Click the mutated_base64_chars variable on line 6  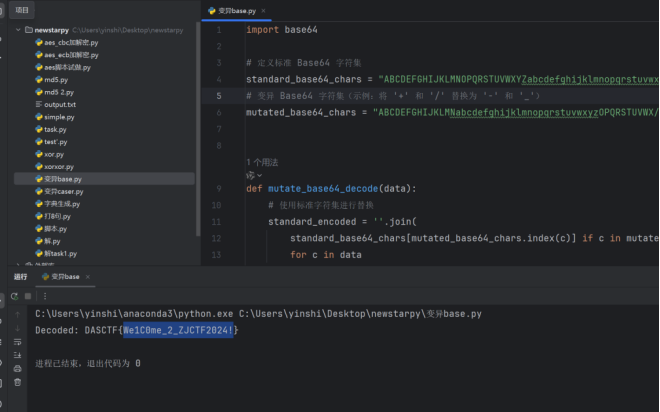pyautogui.click(x=301, y=112)
